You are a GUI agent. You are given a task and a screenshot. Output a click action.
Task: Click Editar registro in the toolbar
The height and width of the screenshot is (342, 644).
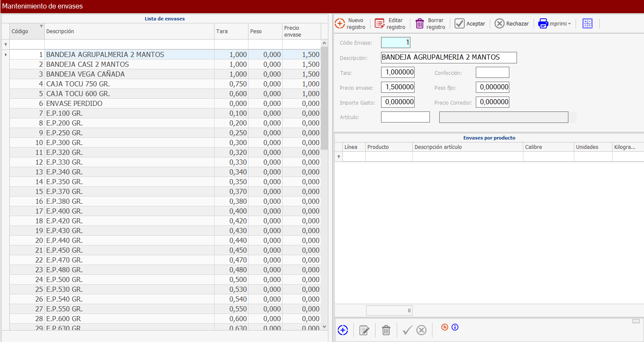pyautogui.click(x=390, y=23)
